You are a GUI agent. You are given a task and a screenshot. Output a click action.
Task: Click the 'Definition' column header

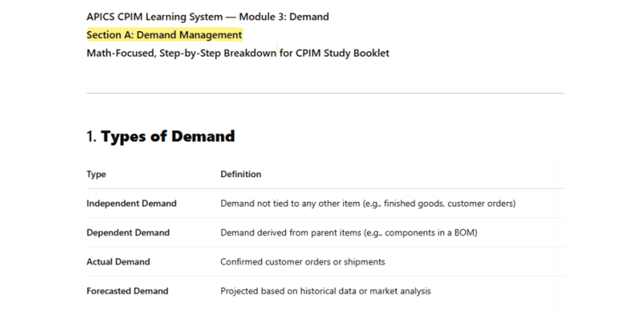(x=241, y=174)
